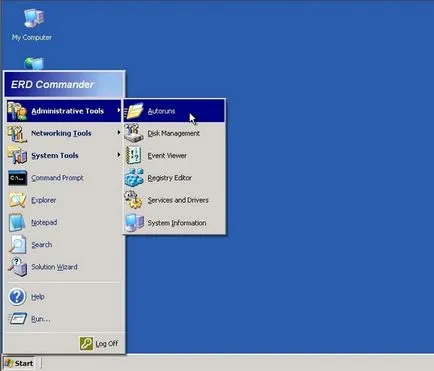434x371 pixels.
Task: Select the partially hidden network desktop icon
Action: (x=34, y=63)
